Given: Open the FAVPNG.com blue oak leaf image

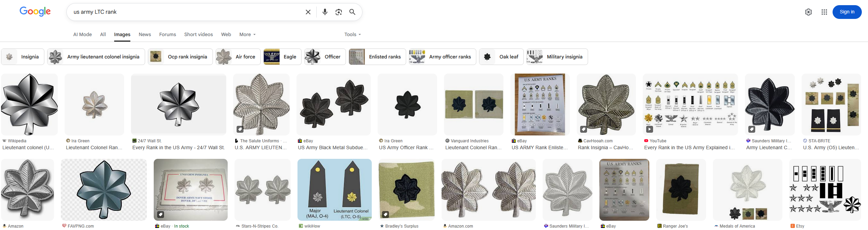Looking at the screenshot, I should (x=104, y=189).
